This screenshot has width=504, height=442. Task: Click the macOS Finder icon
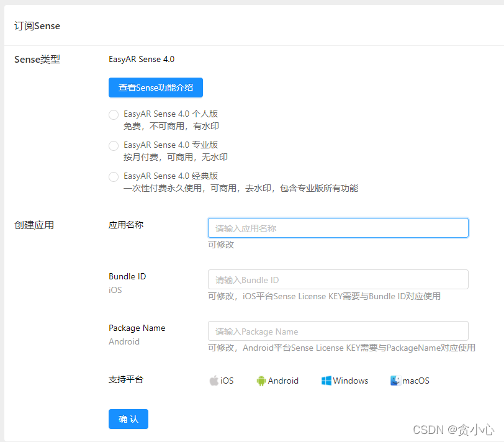click(395, 381)
